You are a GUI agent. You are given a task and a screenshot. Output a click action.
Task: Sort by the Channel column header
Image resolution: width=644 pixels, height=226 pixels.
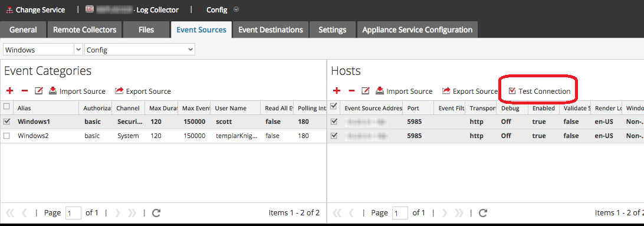coord(128,108)
